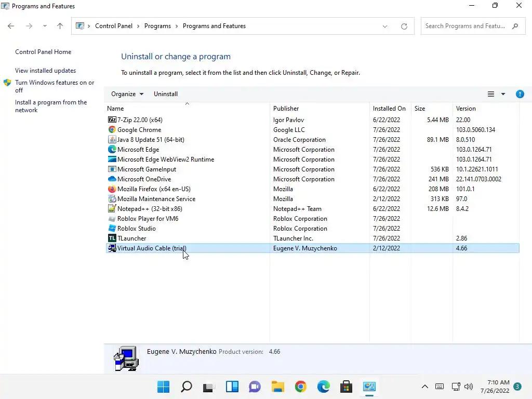Open File Explorer from taskbar

[277, 387]
